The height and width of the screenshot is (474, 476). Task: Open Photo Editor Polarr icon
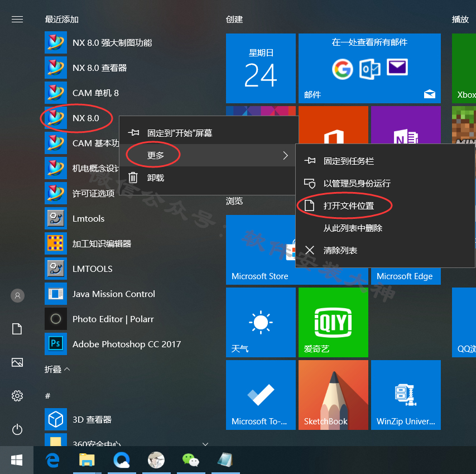click(x=56, y=319)
